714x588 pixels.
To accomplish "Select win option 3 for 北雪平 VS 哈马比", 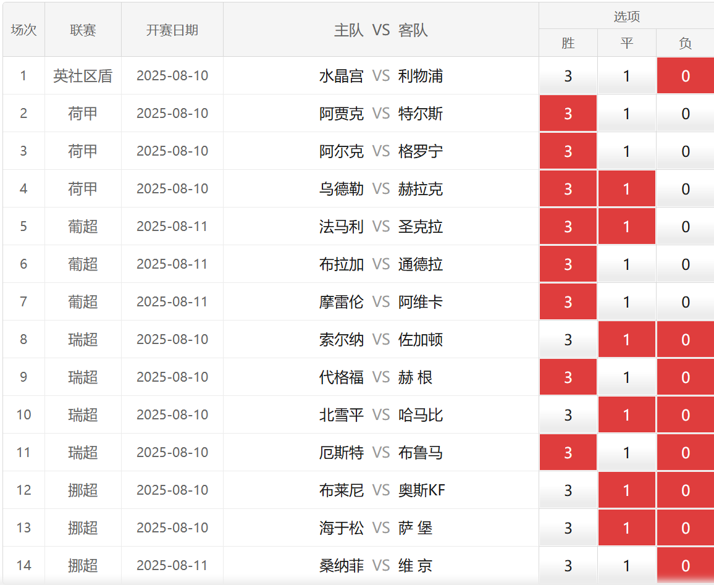I will click(568, 415).
